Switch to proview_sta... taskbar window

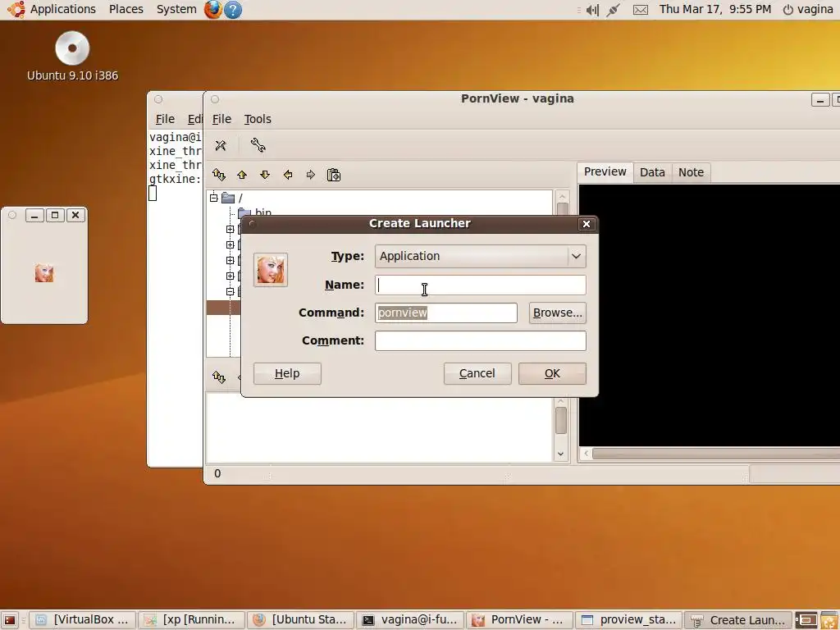pyautogui.click(x=628, y=620)
